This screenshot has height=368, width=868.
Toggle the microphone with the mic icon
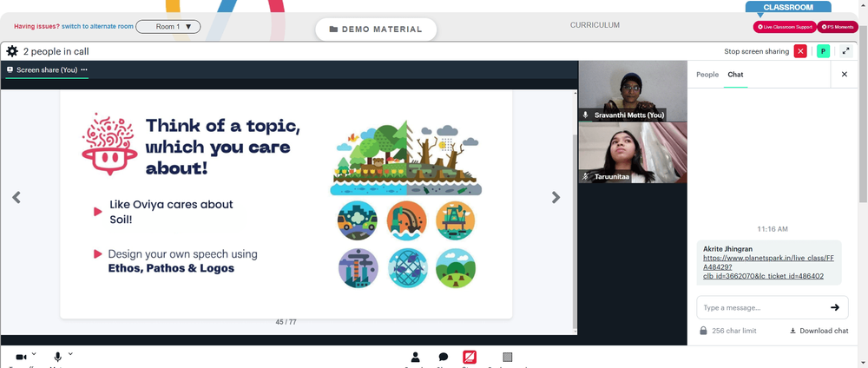click(x=57, y=357)
